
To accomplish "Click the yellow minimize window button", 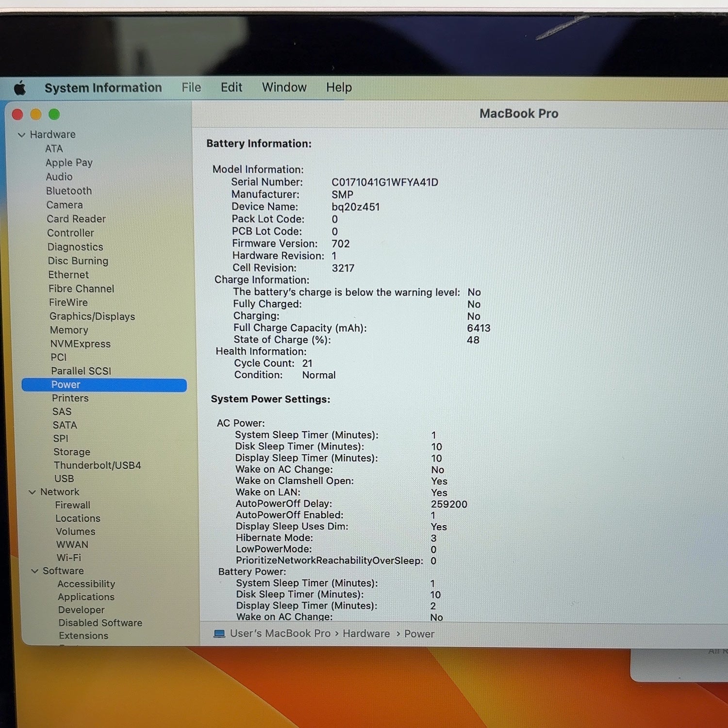I will click(x=36, y=115).
